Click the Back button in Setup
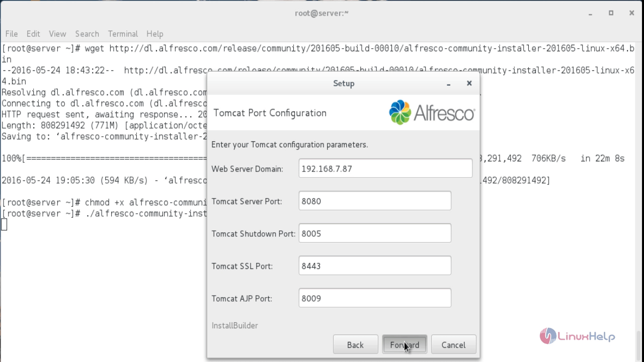644x362 pixels. [355, 345]
